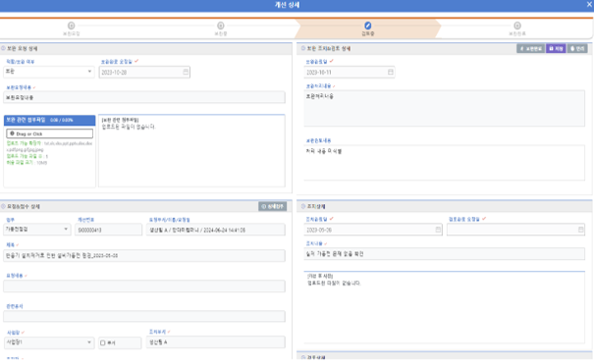Click the title field ending with 2023-05-08
The image size is (594, 364).
click(144, 255)
